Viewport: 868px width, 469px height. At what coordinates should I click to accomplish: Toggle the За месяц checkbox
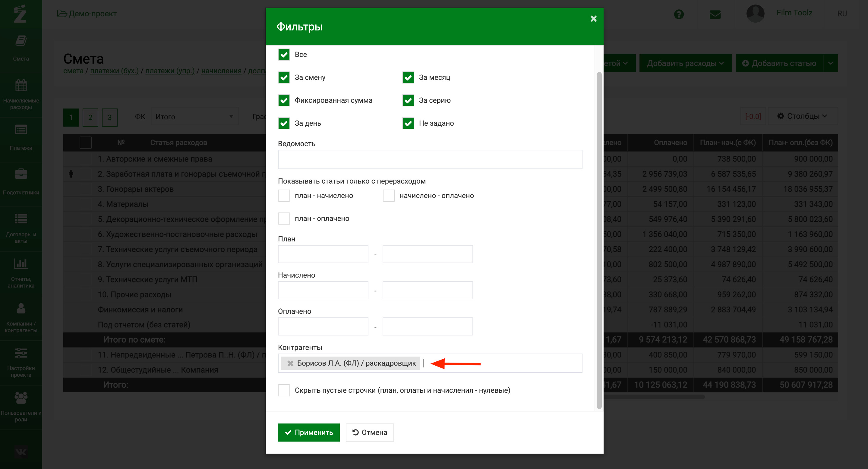click(x=408, y=77)
